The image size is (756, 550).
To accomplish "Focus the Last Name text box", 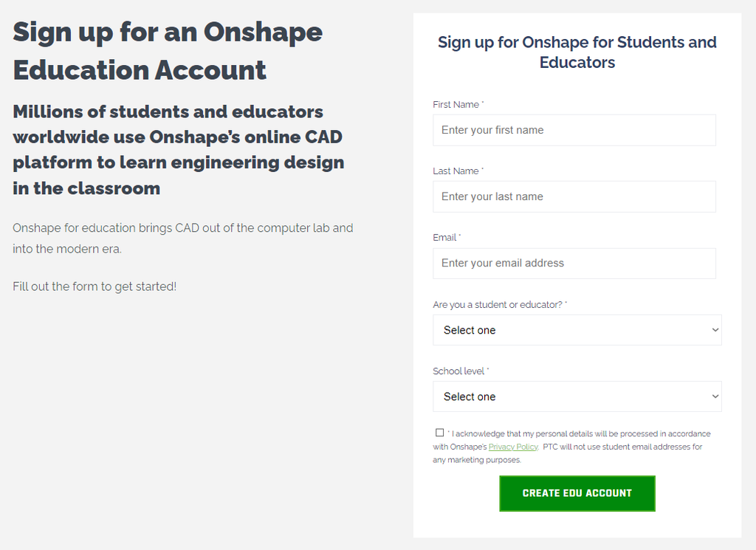I will pyautogui.click(x=574, y=196).
